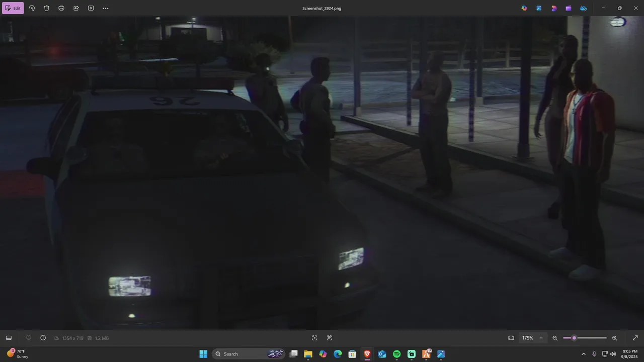Open File Explorer from the taskbar
This screenshot has width=644, height=362.
coord(308,354)
